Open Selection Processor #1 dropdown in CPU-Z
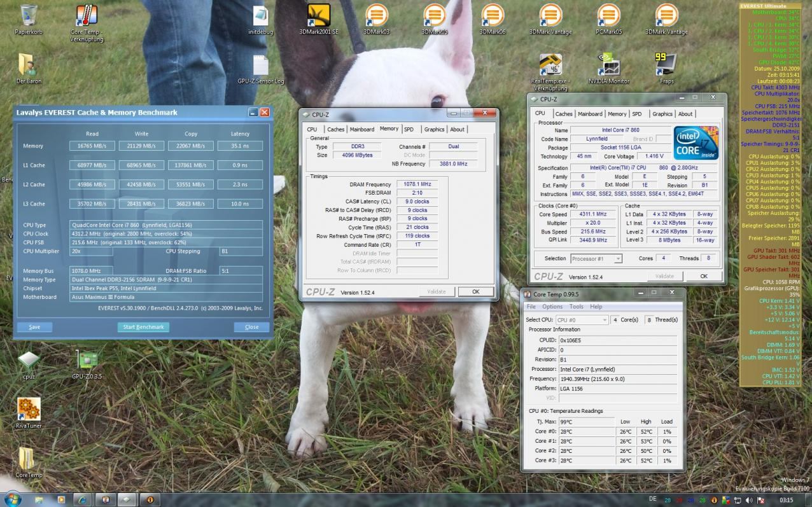Image resolution: width=812 pixels, height=507 pixels. pos(596,259)
